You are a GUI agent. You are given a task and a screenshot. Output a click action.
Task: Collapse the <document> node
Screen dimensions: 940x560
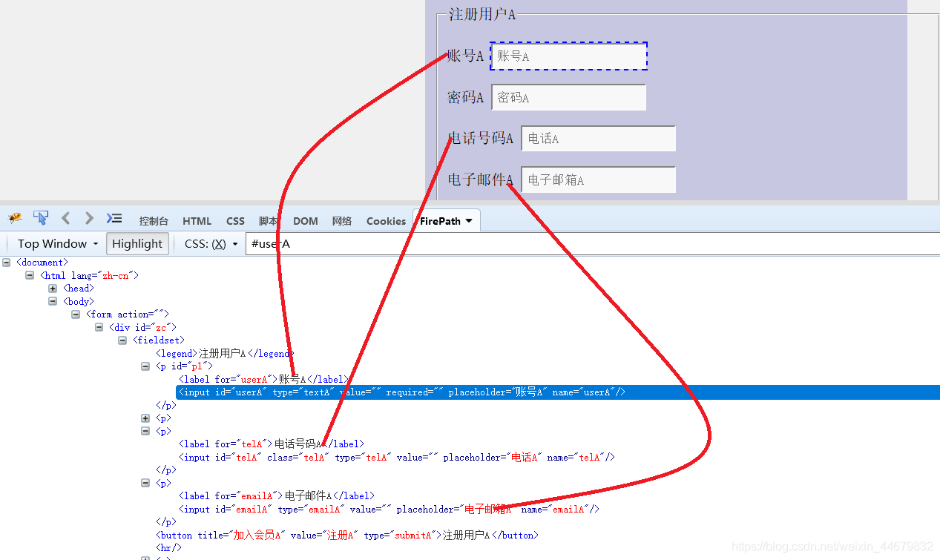(x=7, y=262)
